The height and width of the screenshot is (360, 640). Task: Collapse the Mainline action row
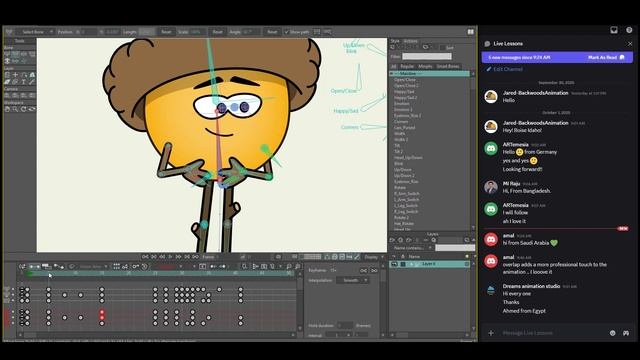tap(392, 73)
